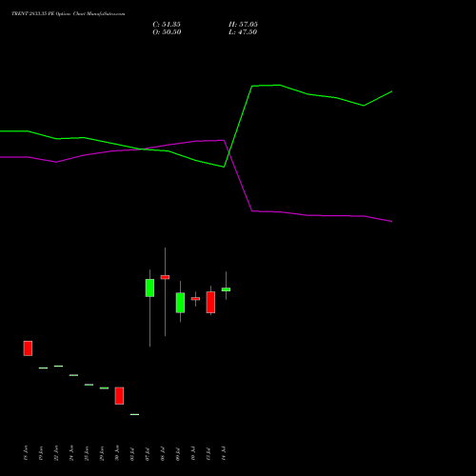Select the high value H: 57.05

point(243,25)
